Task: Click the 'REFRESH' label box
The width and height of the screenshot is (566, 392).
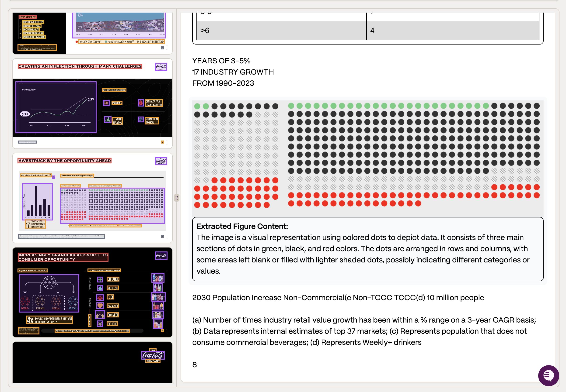Action: 113,288
